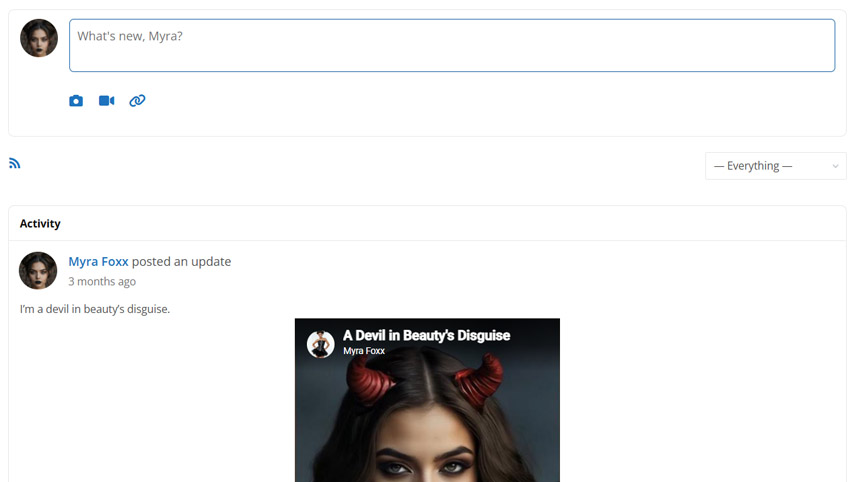Viewport: 850px width, 482px height.
Task: Click the avatar beside the post box
Action: 39,38
